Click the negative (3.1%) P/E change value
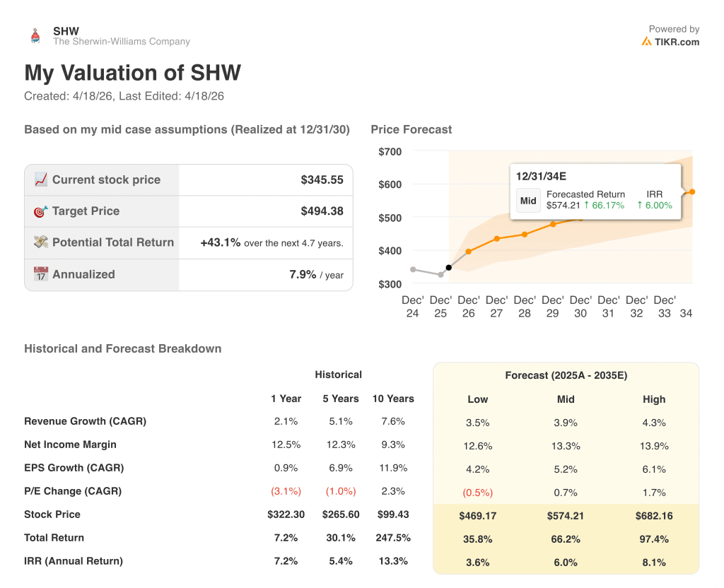 coord(286,491)
